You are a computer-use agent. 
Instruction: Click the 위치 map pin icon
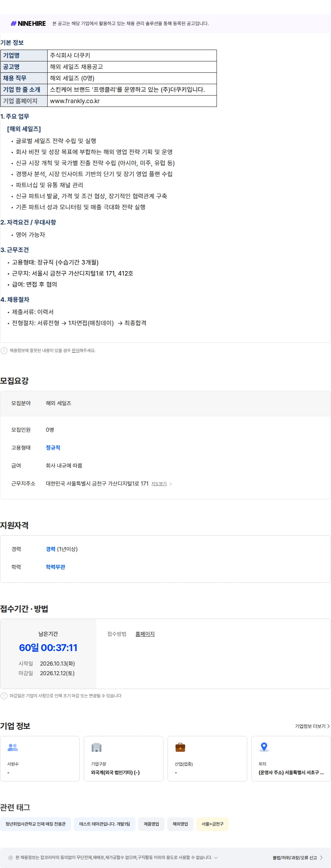(264, 747)
